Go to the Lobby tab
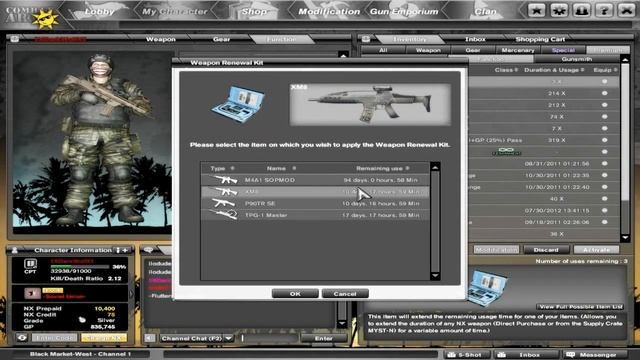 [99, 11]
